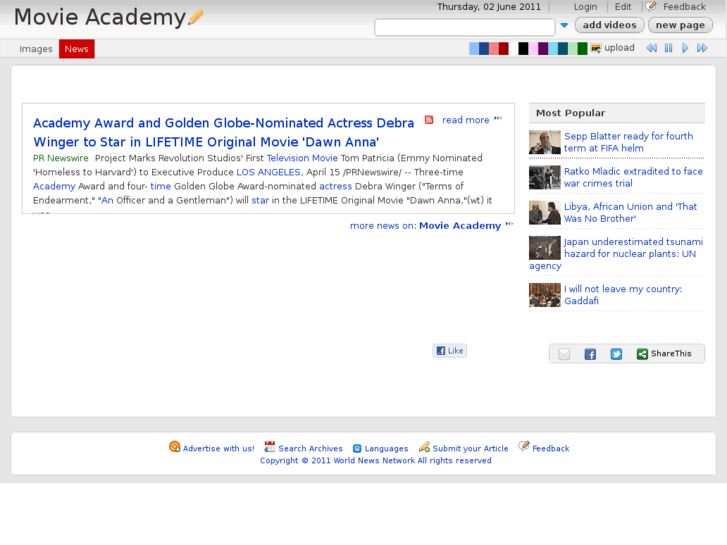Select the dark green color swatch
The height and width of the screenshot is (545, 727).
[x=582, y=49]
